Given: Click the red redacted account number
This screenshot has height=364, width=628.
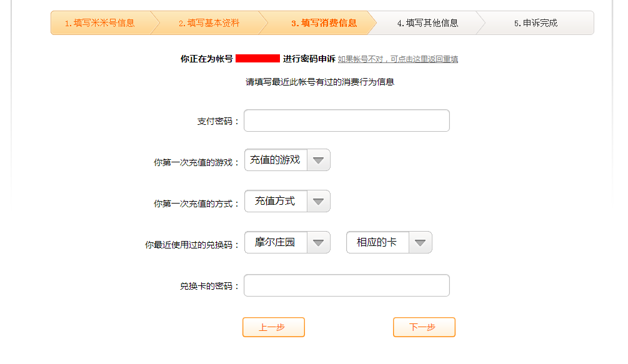Looking at the screenshot, I should (x=257, y=59).
